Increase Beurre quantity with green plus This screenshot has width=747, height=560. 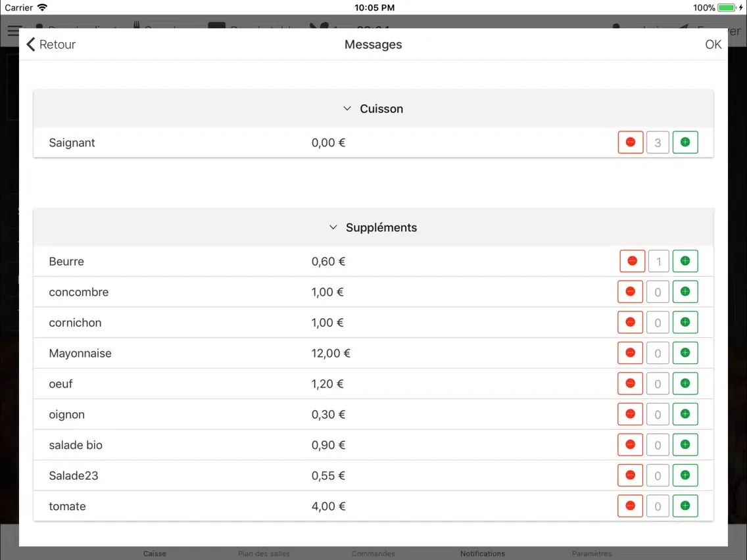[x=685, y=261]
